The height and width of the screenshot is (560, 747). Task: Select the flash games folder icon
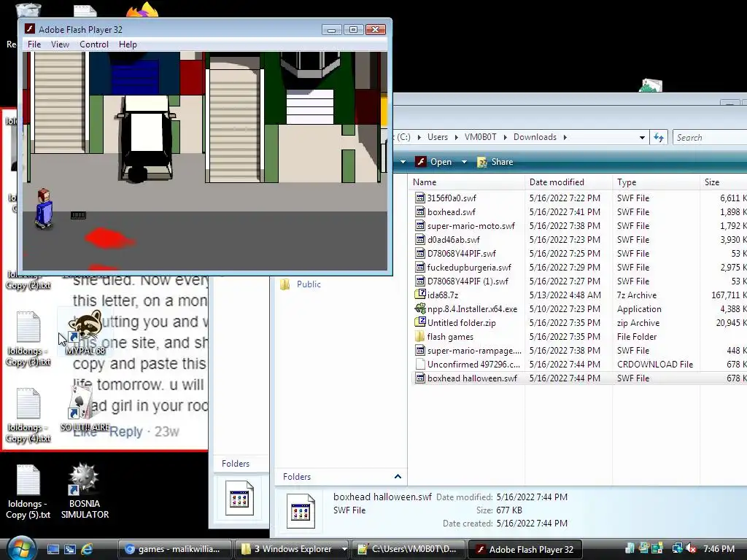point(419,336)
